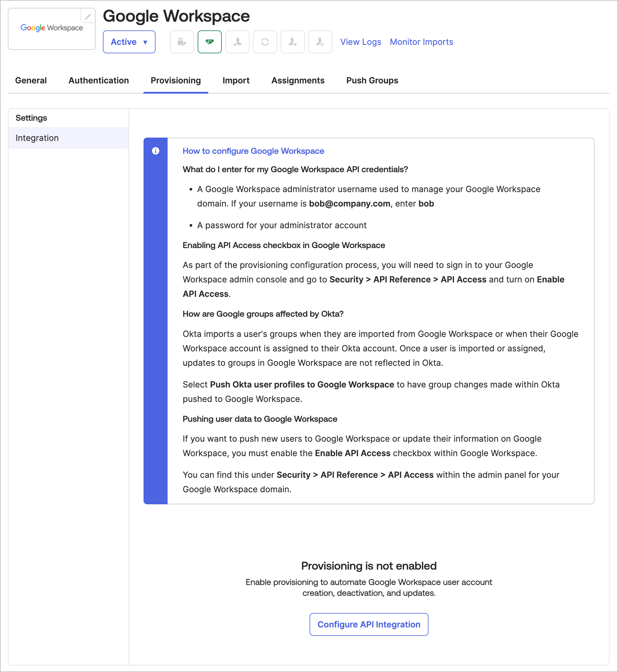
Task: Open the View Logs link
Action: click(360, 42)
